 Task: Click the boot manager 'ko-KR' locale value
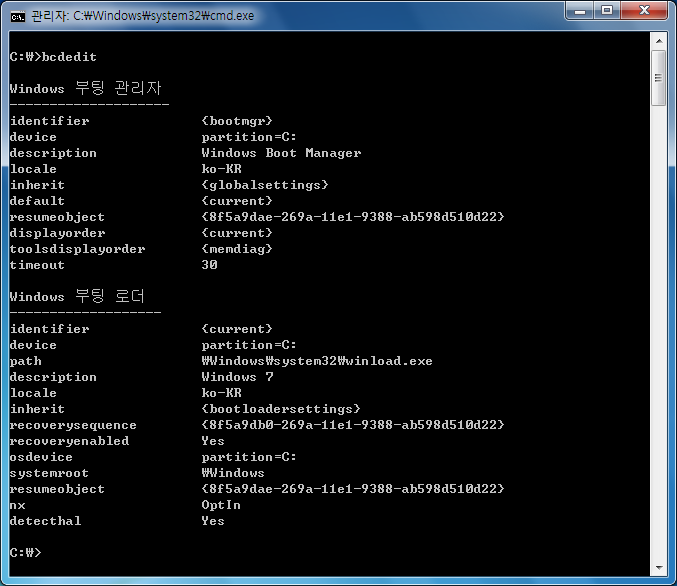click(221, 169)
